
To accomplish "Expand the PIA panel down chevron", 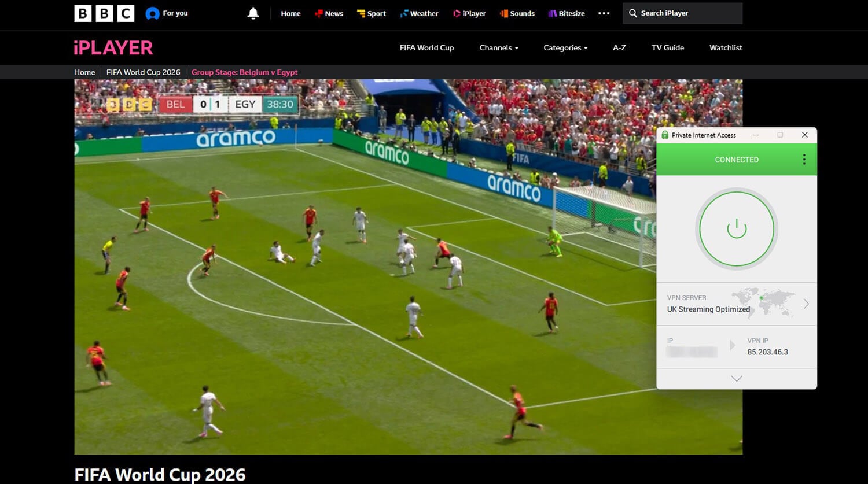I will (x=737, y=379).
